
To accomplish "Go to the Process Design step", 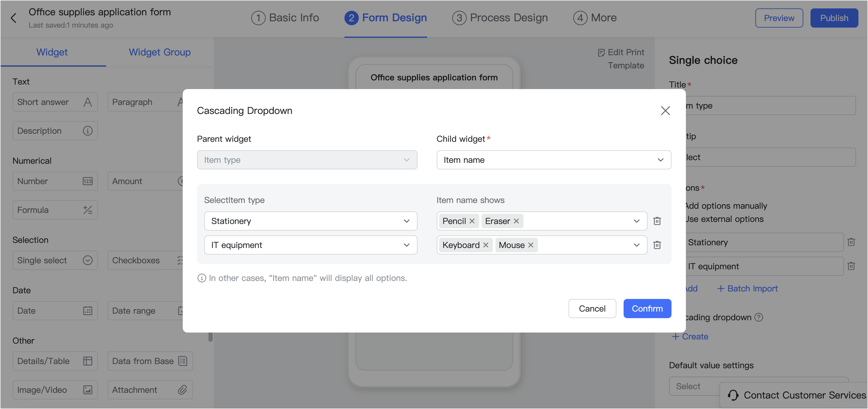I will 500,18.
